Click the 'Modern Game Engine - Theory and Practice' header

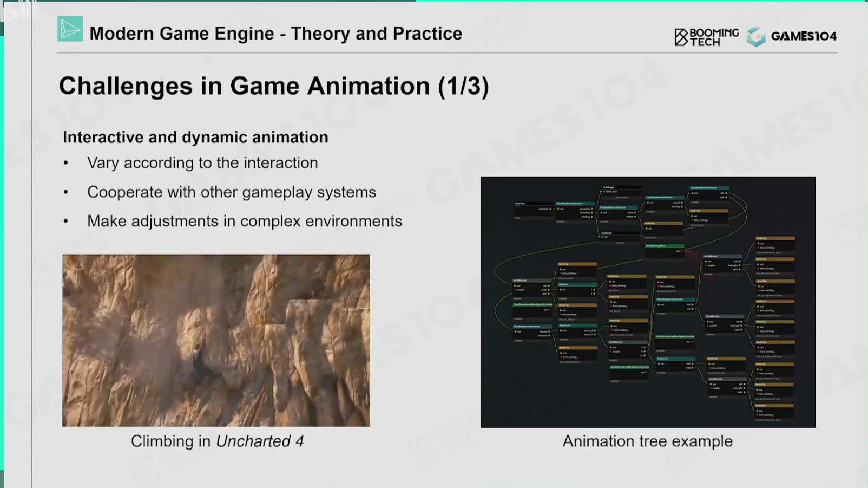click(x=275, y=34)
